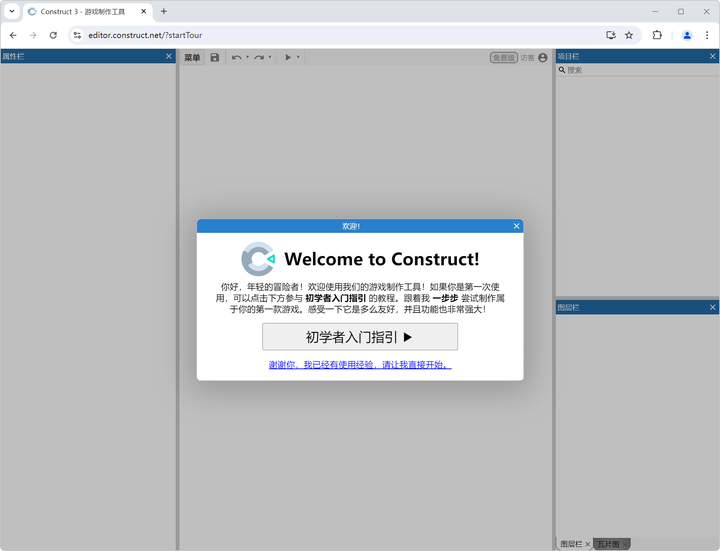Click the link to skip the tour
Screen dimensions: 720x551
(360, 365)
